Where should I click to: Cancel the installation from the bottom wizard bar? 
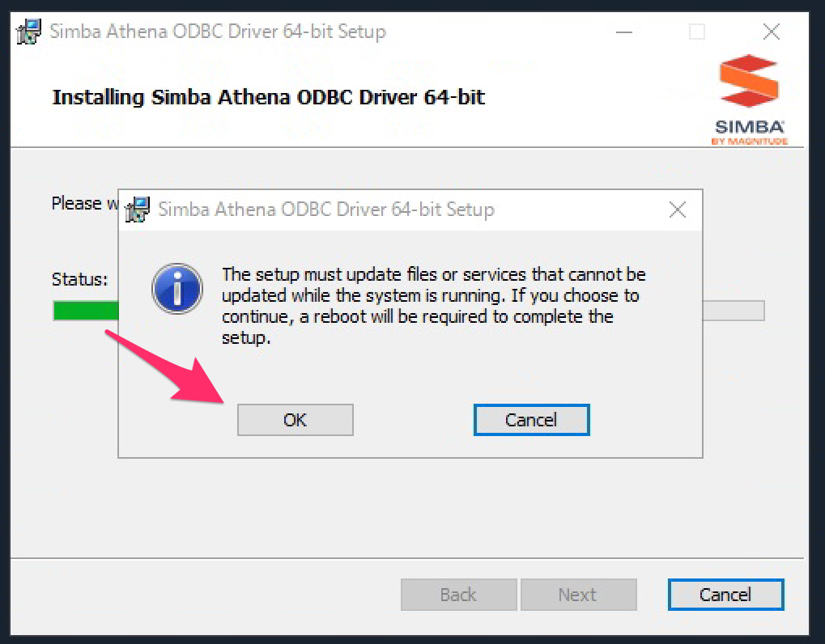[x=725, y=595]
